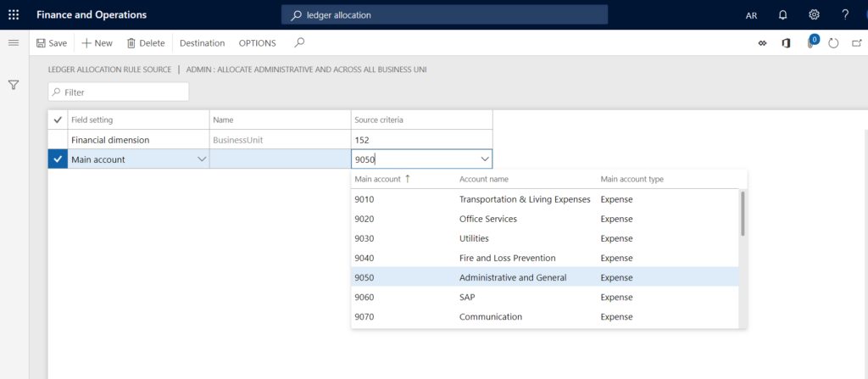Open the Destination menu item
The height and width of the screenshot is (379, 868).
point(202,43)
